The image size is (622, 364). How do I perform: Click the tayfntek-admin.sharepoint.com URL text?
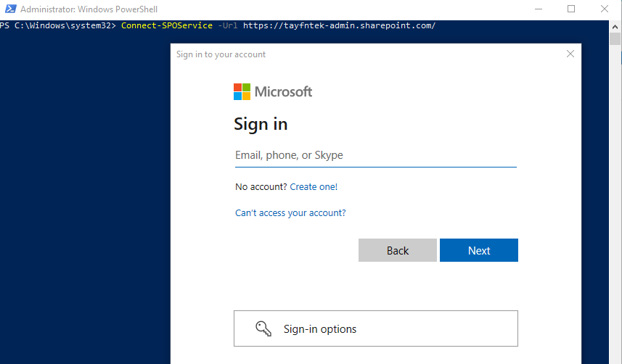pos(339,25)
